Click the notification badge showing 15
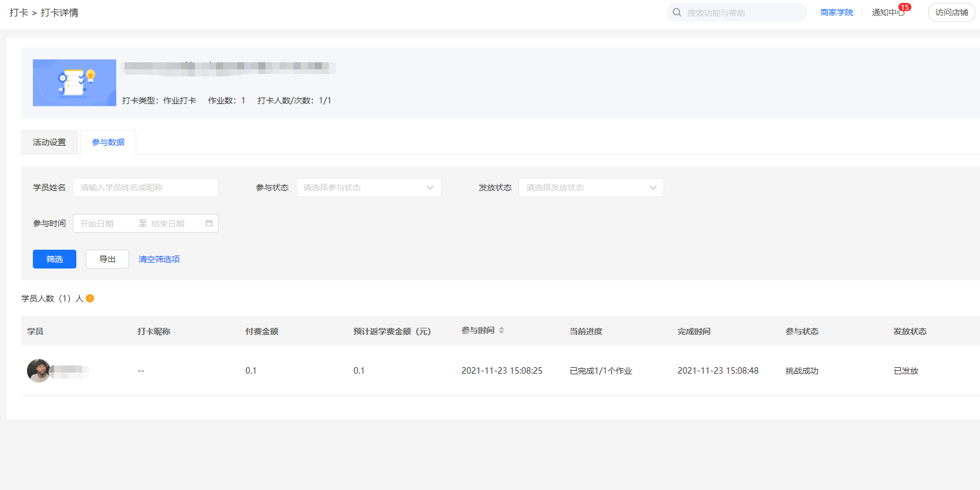This screenshot has width=980, height=490. click(x=905, y=7)
